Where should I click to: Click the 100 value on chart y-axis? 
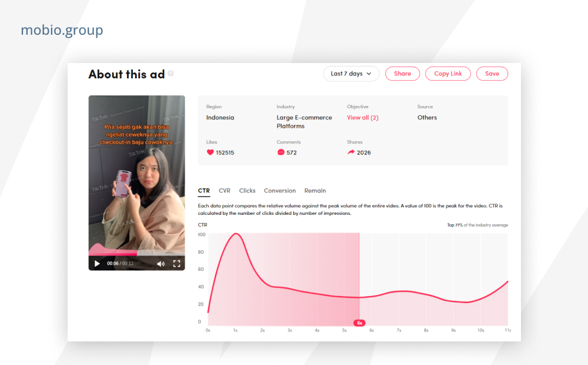202,235
